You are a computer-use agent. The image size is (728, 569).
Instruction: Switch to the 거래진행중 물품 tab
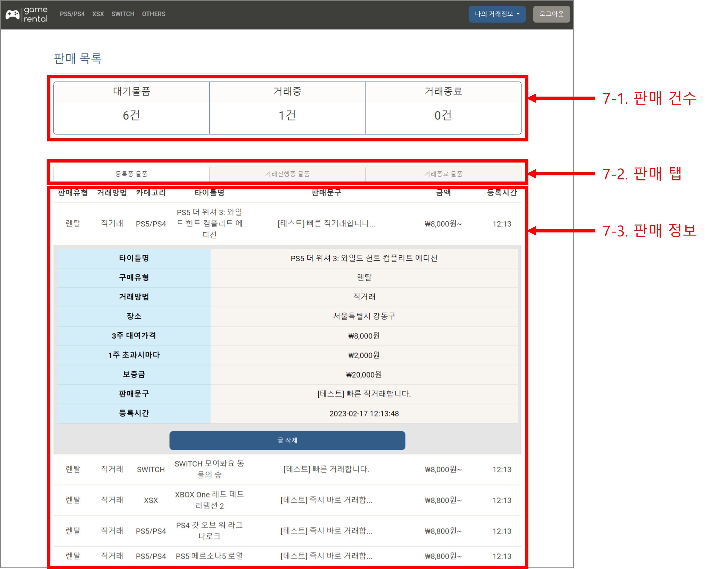click(287, 173)
